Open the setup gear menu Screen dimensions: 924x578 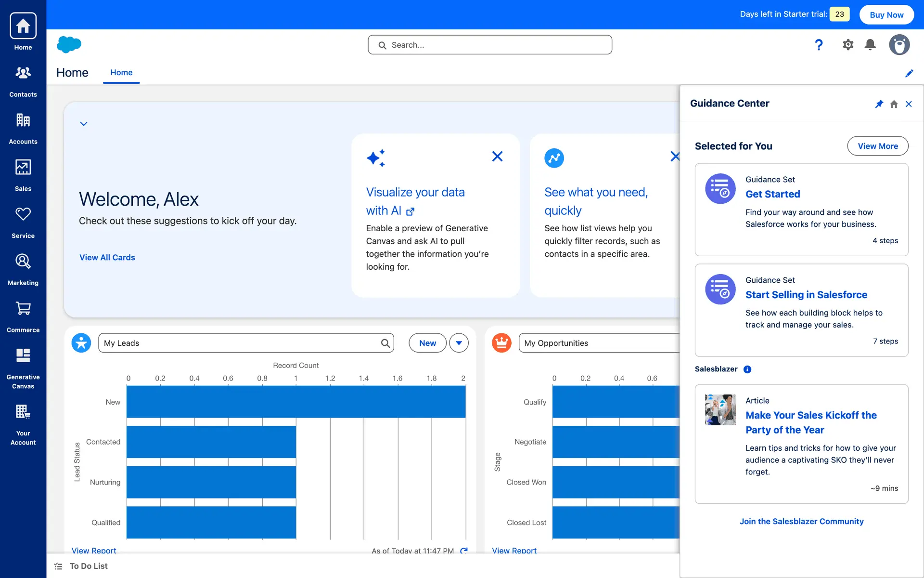[x=847, y=45]
